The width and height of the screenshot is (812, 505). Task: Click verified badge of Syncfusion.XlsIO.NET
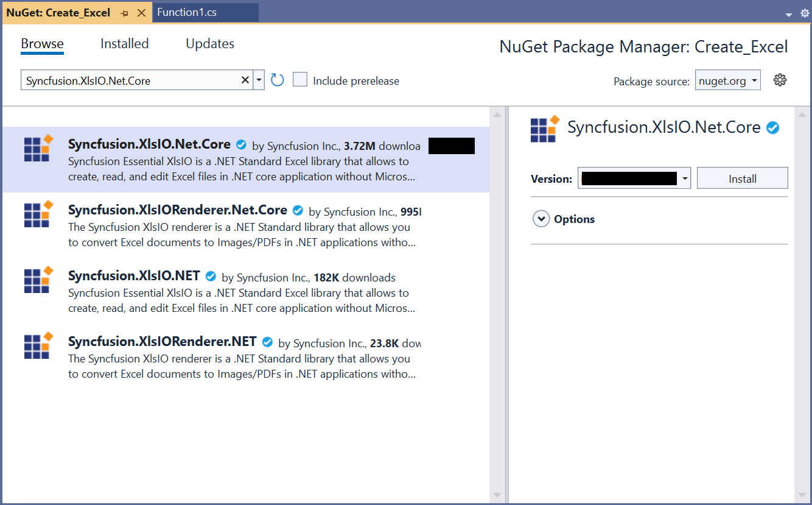[211, 277]
